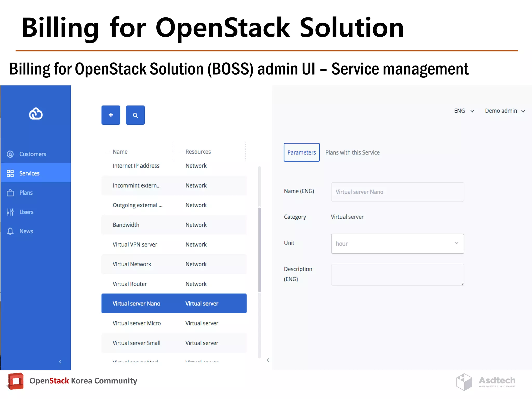The width and height of the screenshot is (532, 399).
Task: Click the Unit field label
Action: click(289, 243)
